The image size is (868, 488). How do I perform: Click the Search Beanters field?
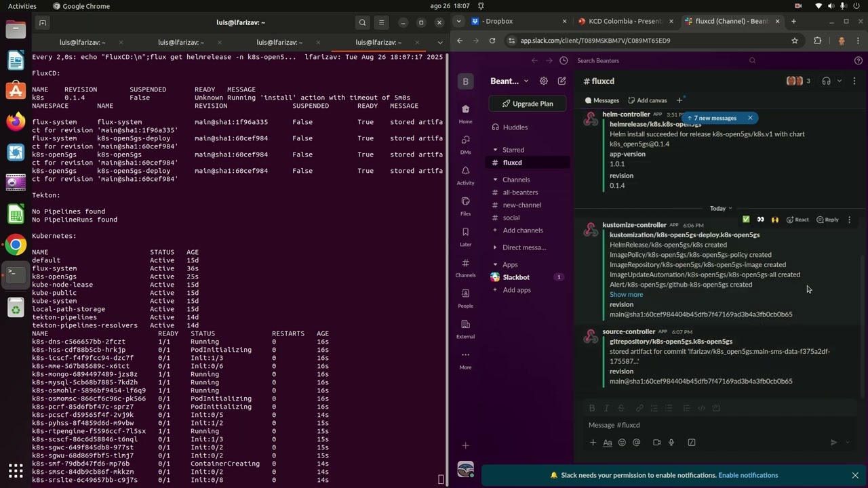[x=665, y=60]
